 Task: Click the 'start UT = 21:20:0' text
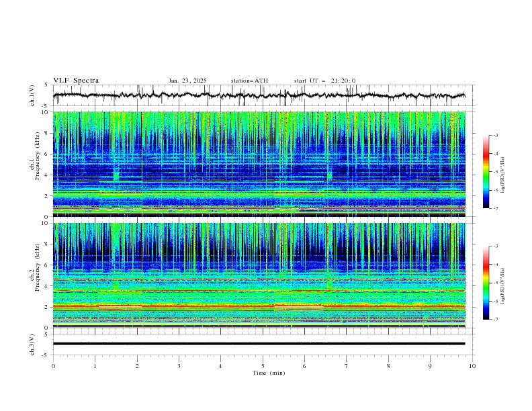point(324,81)
